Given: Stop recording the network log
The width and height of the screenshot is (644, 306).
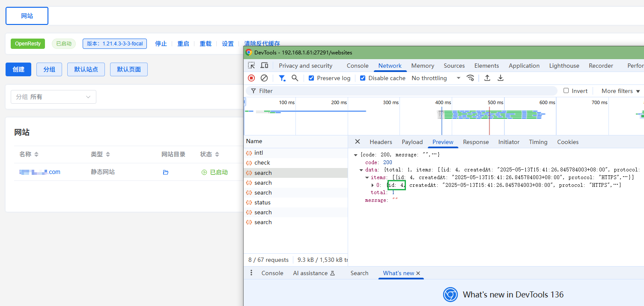Looking at the screenshot, I should [251, 78].
